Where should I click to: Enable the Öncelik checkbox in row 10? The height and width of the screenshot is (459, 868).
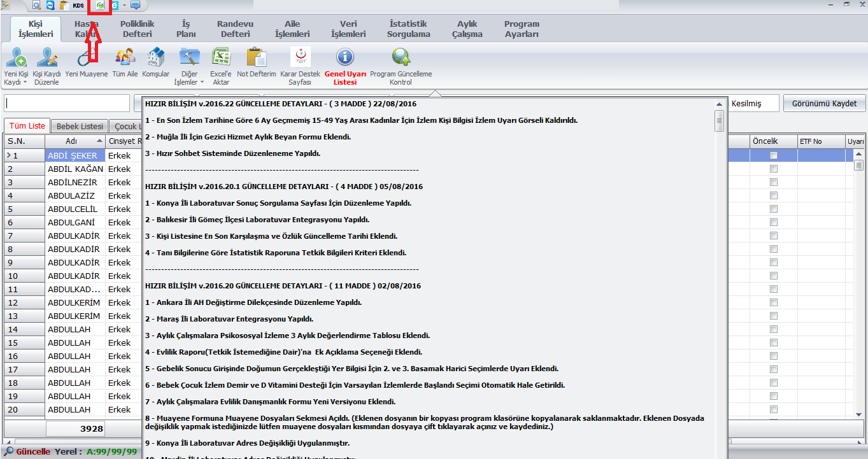point(774,276)
